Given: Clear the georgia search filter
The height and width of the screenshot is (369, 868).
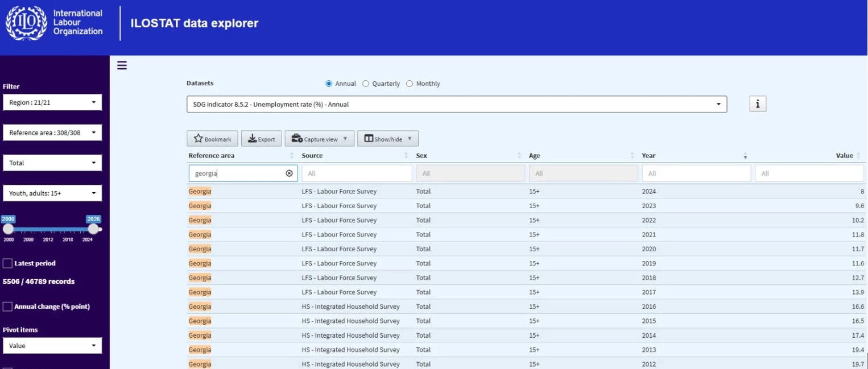Looking at the screenshot, I should click(289, 173).
